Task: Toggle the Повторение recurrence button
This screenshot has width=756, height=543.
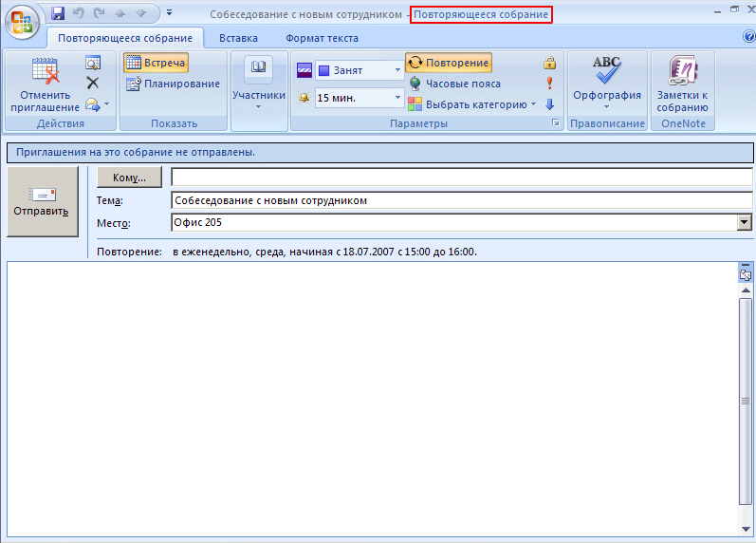Action: [x=449, y=63]
